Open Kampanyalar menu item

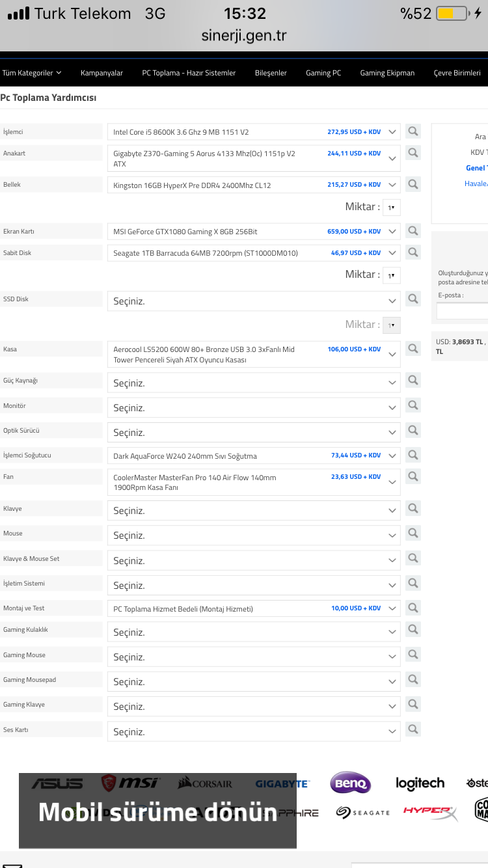pyautogui.click(x=102, y=73)
